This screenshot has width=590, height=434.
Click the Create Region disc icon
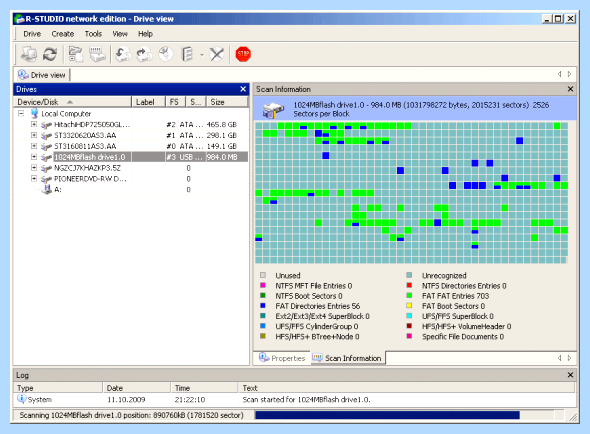tap(165, 54)
